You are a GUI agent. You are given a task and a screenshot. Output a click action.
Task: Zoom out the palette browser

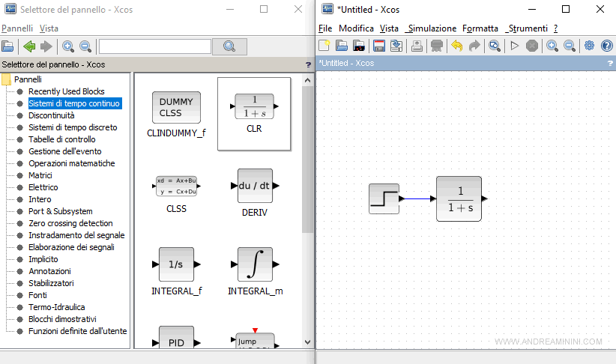click(x=85, y=46)
